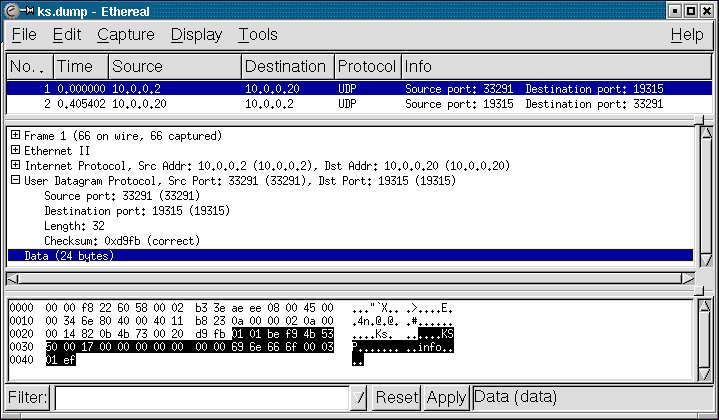Screen dimensions: 719x420
Task: Click the pin icon in title bar
Action: [x=27, y=11]
